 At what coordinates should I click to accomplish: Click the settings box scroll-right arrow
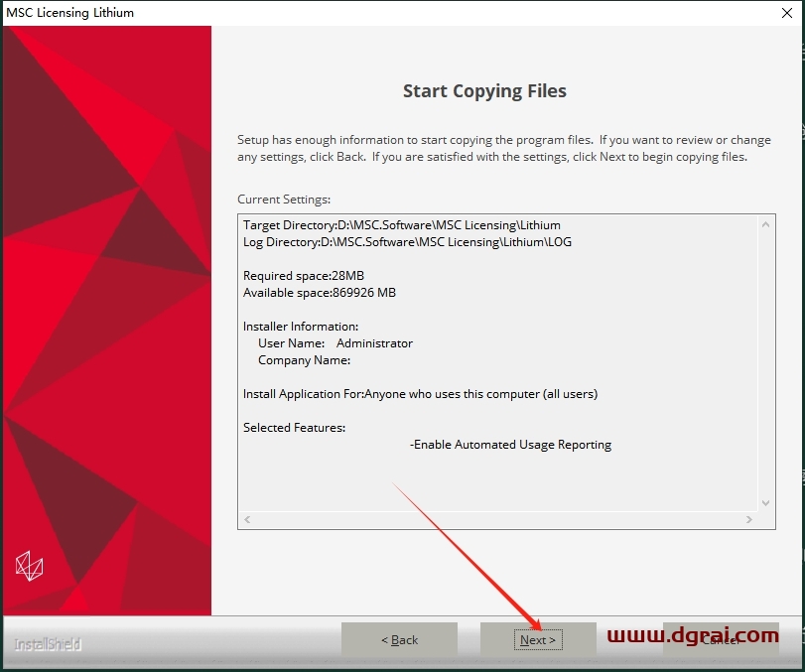pos(749,519)
